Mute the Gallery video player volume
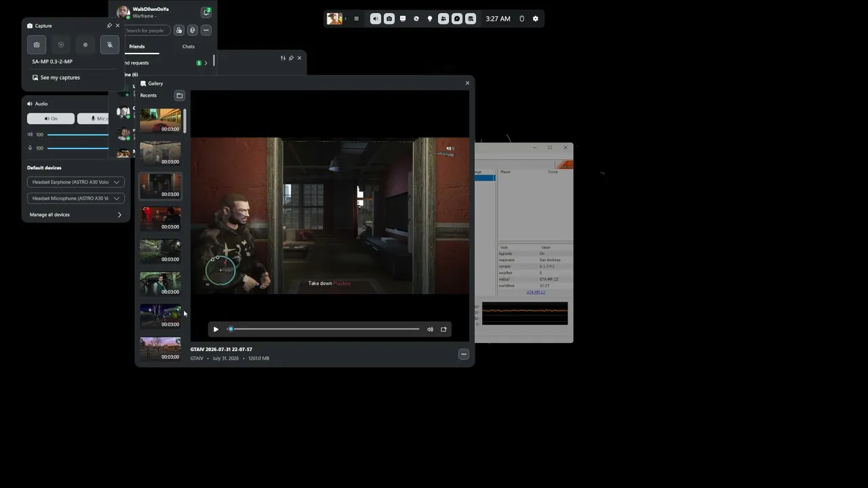 coord(430,329)
